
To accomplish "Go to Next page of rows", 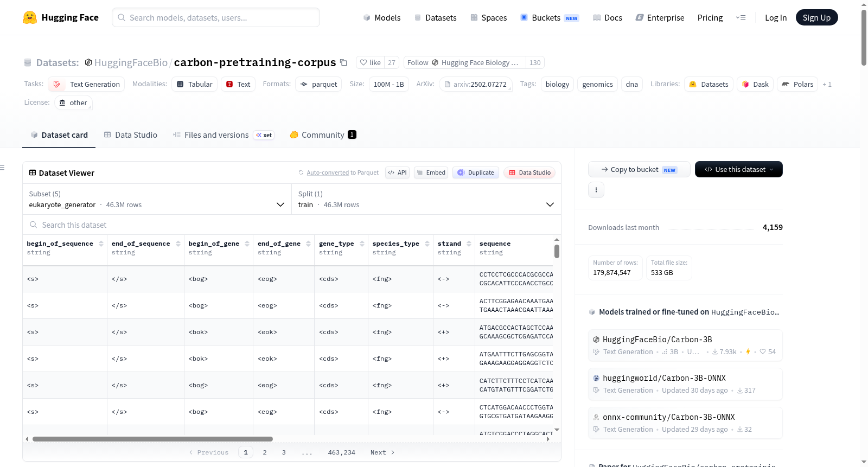I will (x=382, y=452).
